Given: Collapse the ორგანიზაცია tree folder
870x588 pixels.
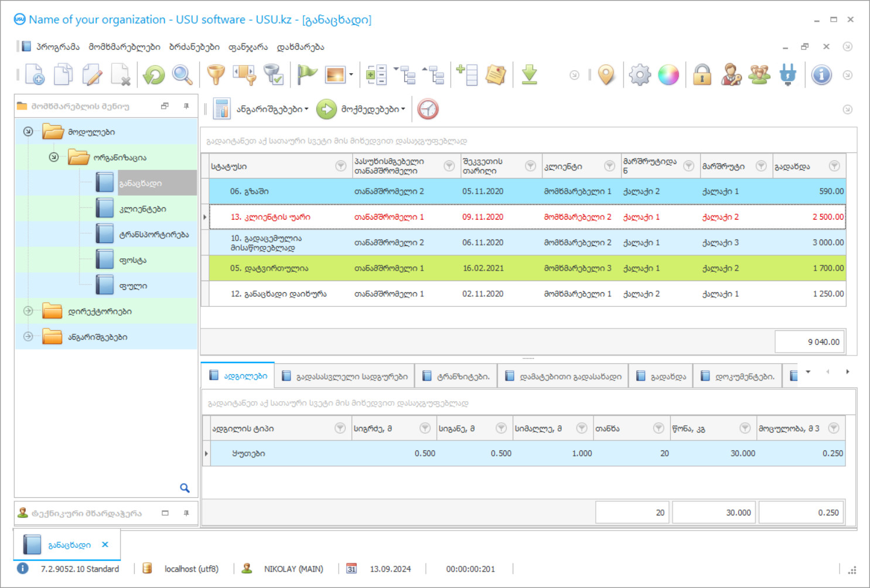Looking at the screenshot, I should (x=53, y=157).
